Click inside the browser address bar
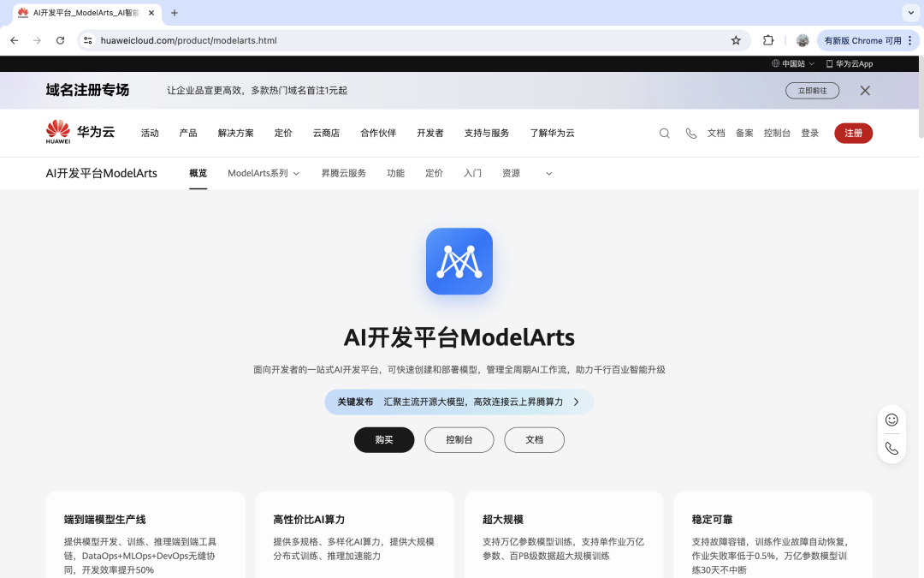The image size is (924, 578). click(342, 40)
